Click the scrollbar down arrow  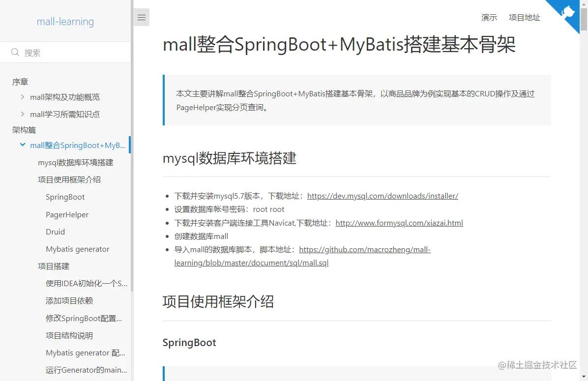click(584, 377)
